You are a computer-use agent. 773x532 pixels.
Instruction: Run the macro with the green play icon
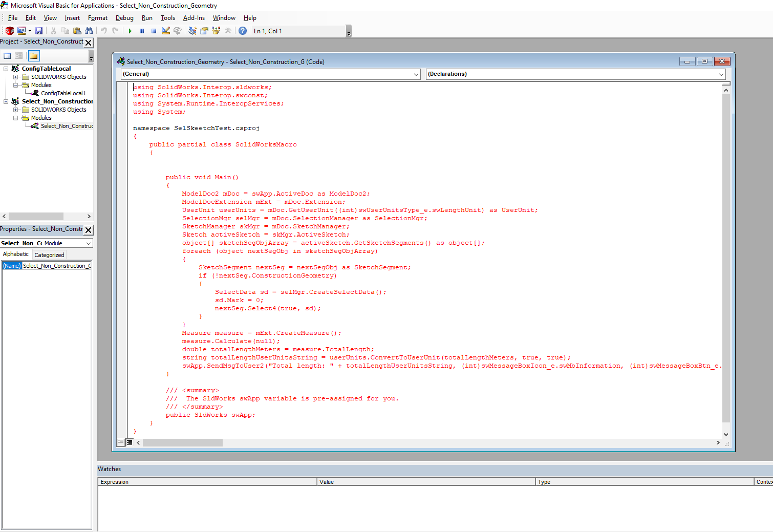(x=130, y=31)
